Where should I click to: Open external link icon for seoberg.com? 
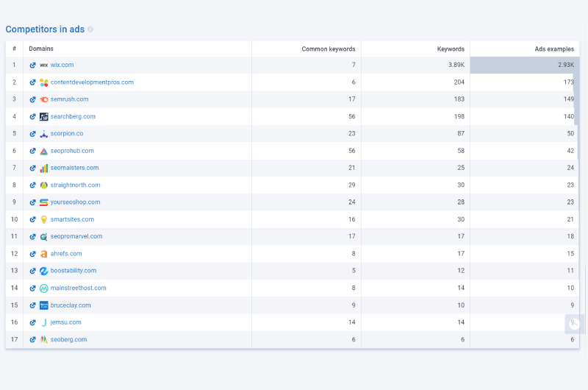32,340
